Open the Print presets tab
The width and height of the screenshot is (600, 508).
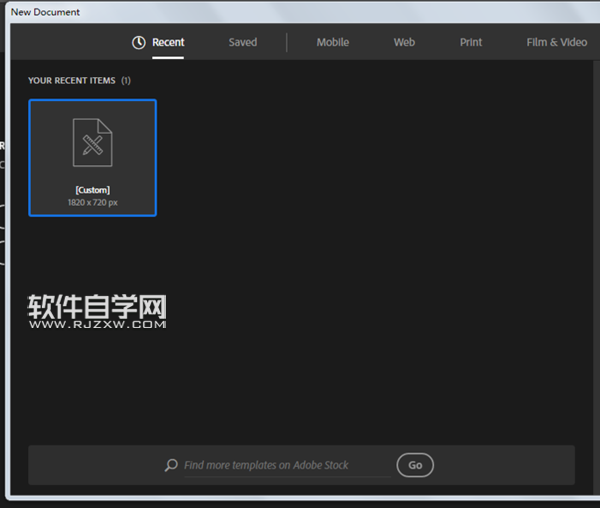(471, 42)
